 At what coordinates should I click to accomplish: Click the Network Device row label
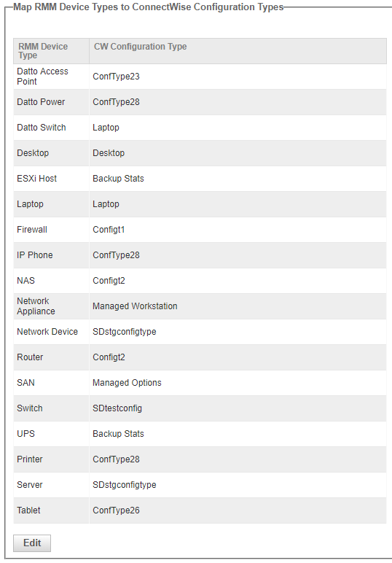[x=47, y=331]
